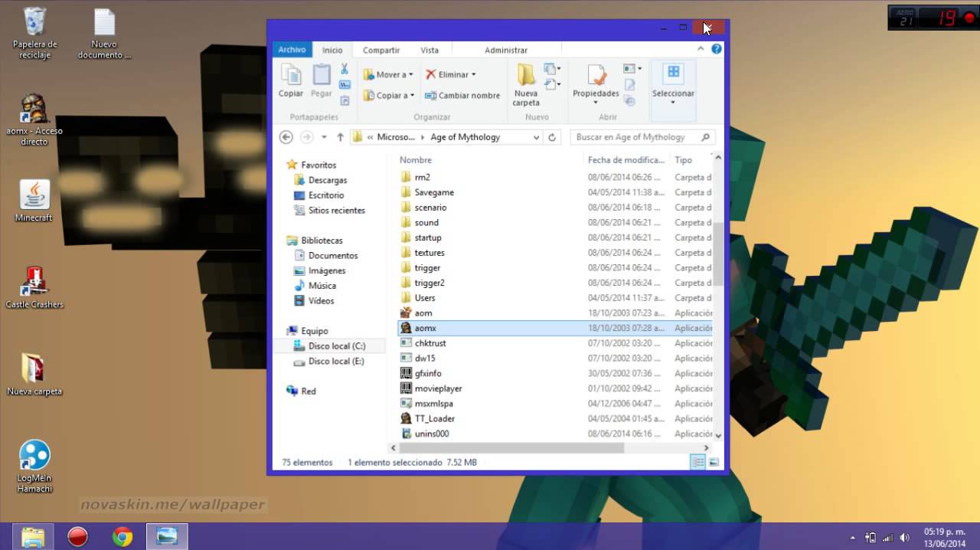Open the Archivo tab
The width and height of the screenshot is (980, 550).
pyautogui.click(x=292, y=50)
